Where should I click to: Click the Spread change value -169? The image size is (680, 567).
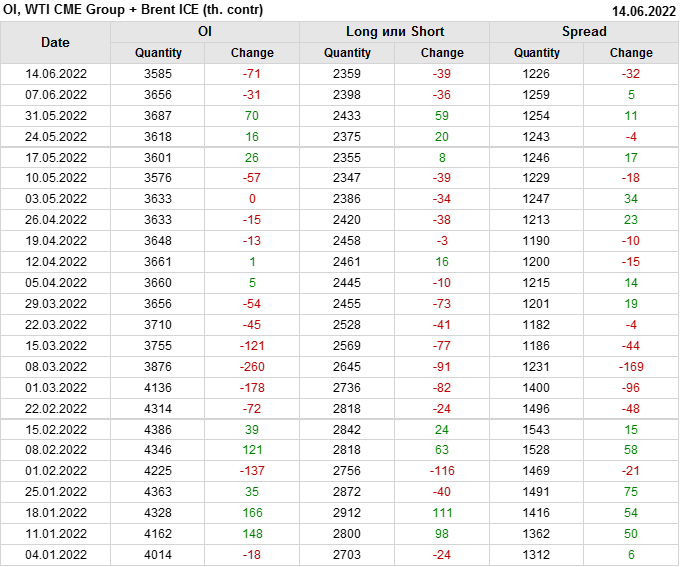coord(631,367)
